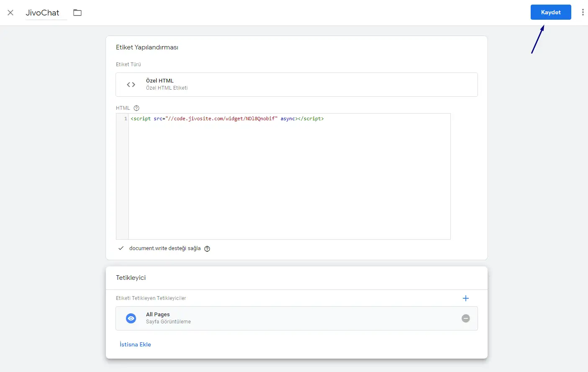Click the eye icon for All Pages

pyautogui.click(x=131, y=318)
